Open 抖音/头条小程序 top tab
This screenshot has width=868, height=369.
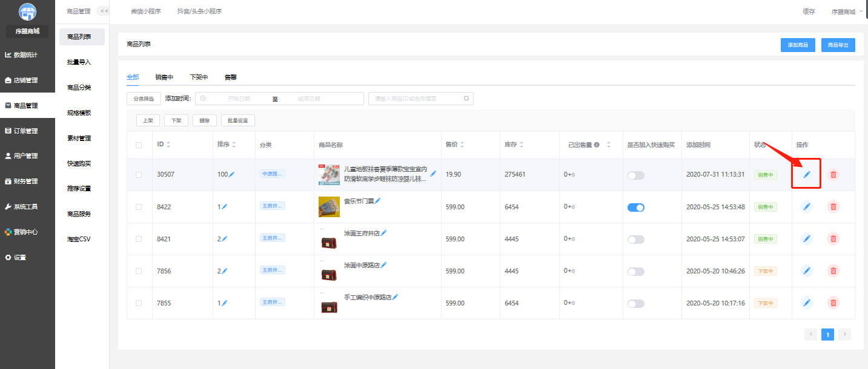pyautogui.click(x=199, y=11)
